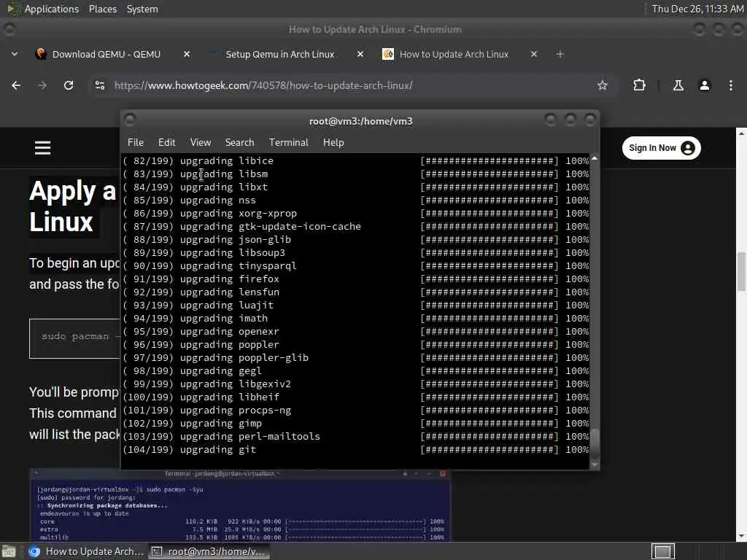Image resolution: width=747 pixels, height=560 pixels.
Task: Open terminal File menu
Action: pos(135,142)
